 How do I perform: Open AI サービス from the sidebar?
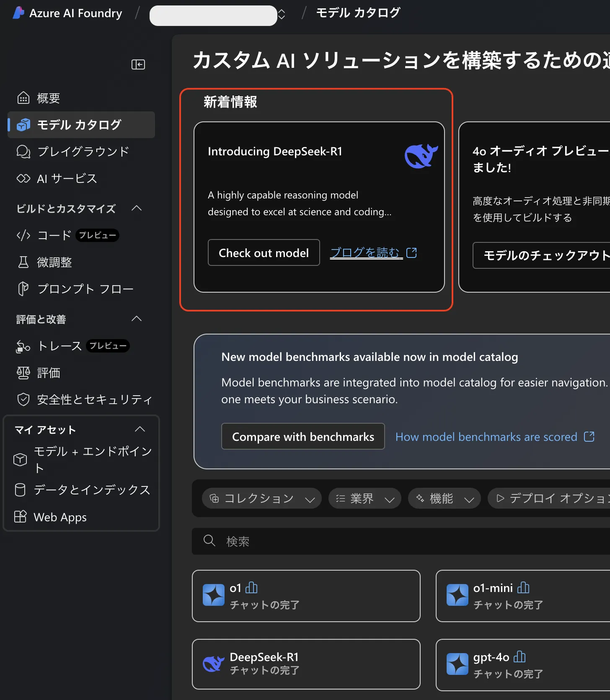coord(81,179)
